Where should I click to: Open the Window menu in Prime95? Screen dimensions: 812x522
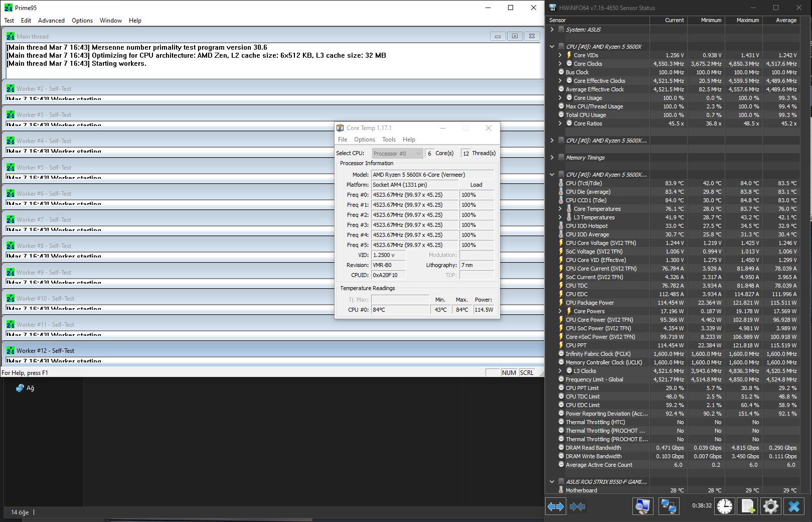pos(111,21)
